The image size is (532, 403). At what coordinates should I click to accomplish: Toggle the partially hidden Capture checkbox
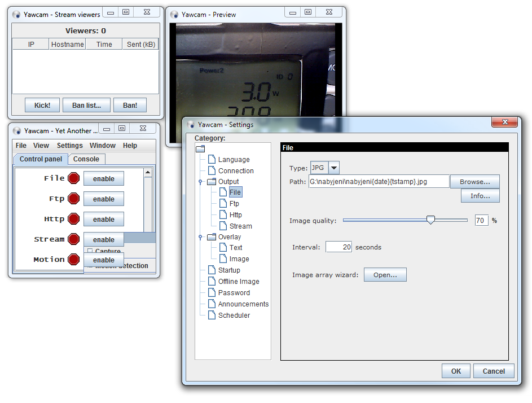[90, 251]
